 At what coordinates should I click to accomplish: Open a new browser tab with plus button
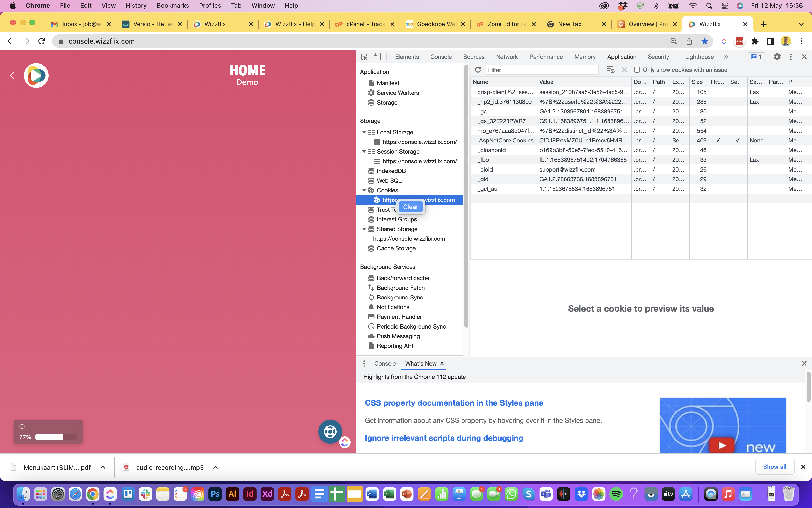[x=764, y=24]
